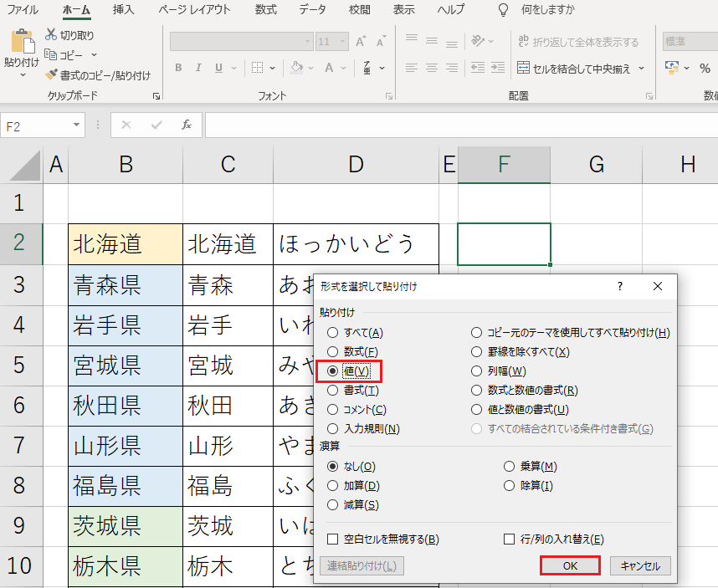Select the 値(V) radio button

[332, 371]
